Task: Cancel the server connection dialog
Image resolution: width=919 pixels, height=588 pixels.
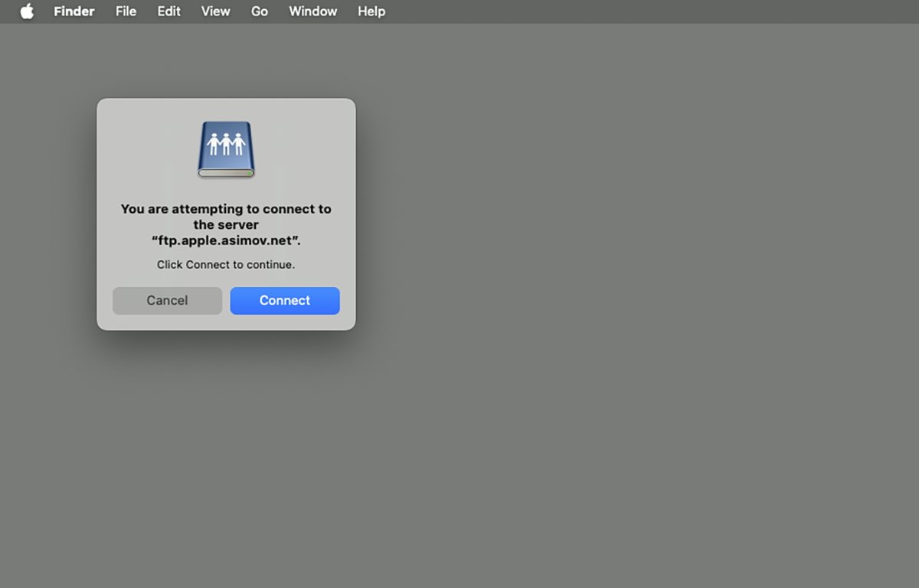Action: [x=167, y=301]
